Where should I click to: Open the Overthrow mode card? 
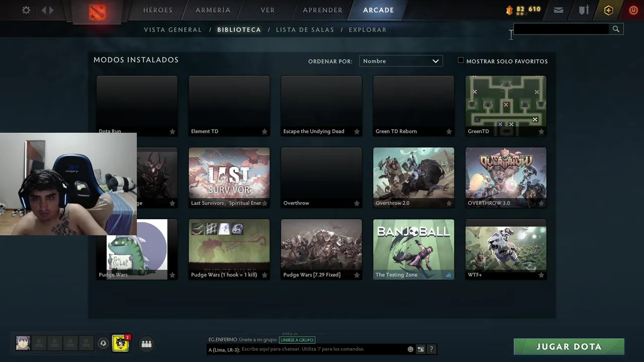(x=321, y=178)
